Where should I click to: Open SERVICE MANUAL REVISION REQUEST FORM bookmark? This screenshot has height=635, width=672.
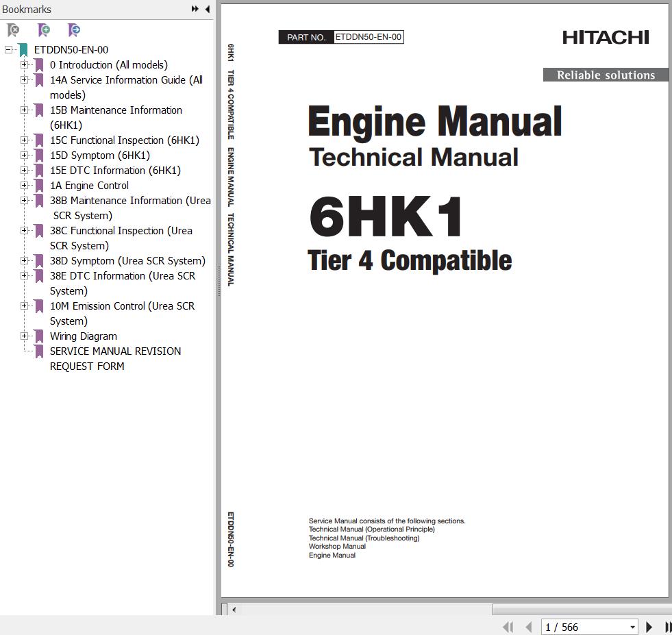[x=115, y=359]
